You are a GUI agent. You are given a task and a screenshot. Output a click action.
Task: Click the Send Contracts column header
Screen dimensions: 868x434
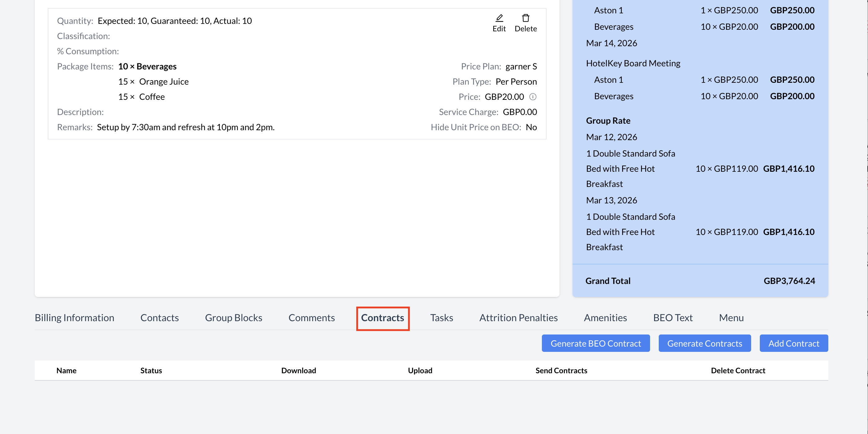tap(561, 371)
